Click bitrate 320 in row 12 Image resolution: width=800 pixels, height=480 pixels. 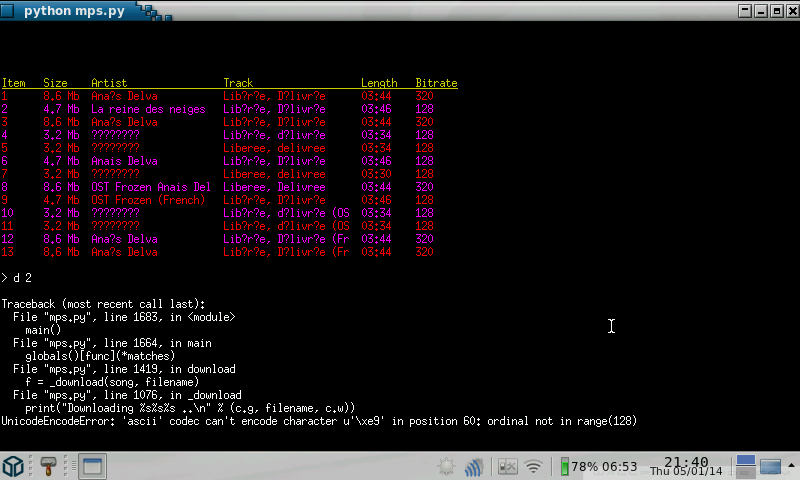(424, 239)
